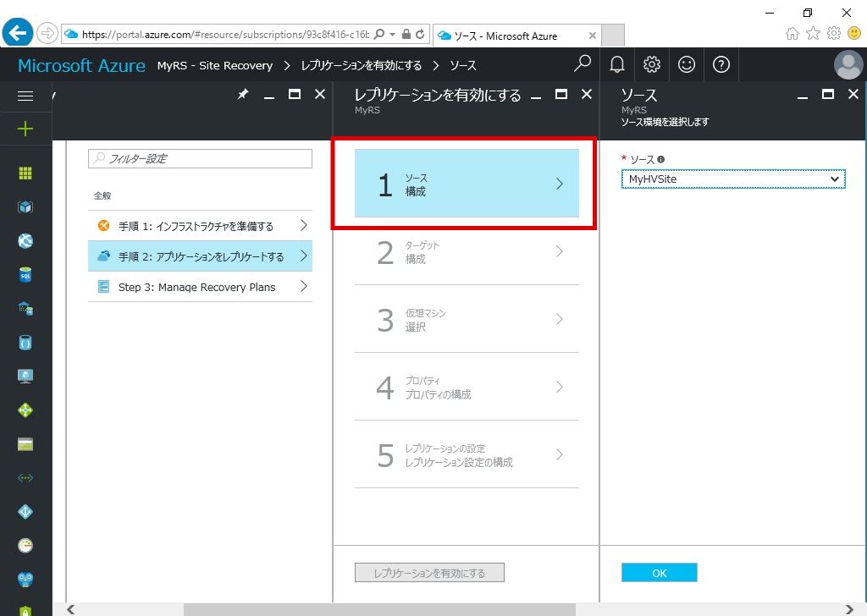Toggle the Azure hamburger menu

pyautogui.click(x=25, y=96)
